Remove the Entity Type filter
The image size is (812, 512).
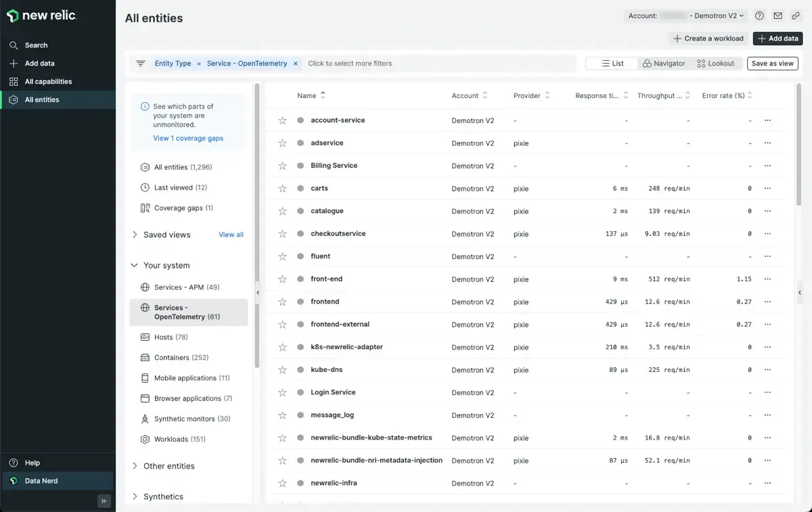tap(296, 64)
